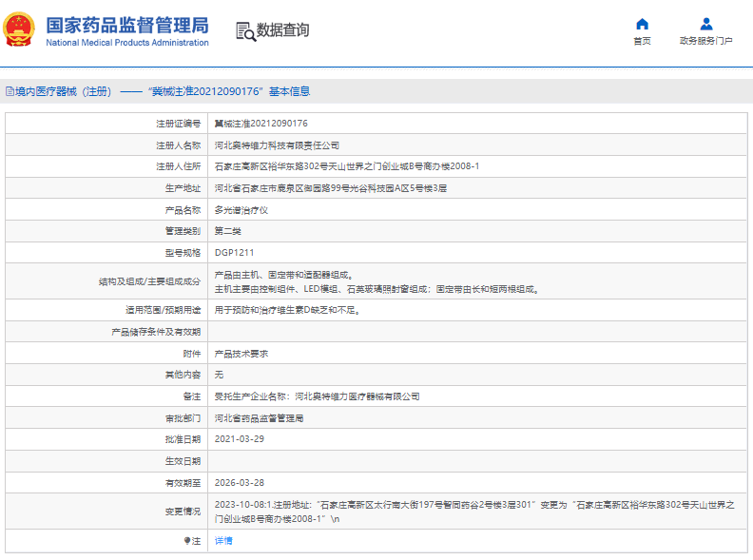Click 国家药品监督管理局 title text
The width and height of the screenshot is (753, 560).
coord(127,26)
